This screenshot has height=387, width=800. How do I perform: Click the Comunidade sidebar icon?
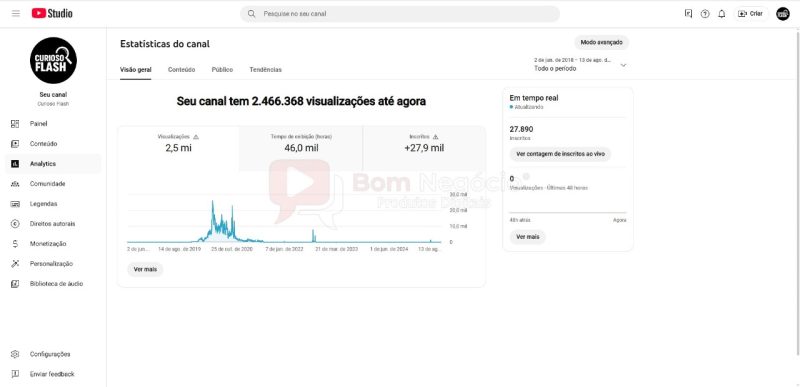click(x=15, y=184)
